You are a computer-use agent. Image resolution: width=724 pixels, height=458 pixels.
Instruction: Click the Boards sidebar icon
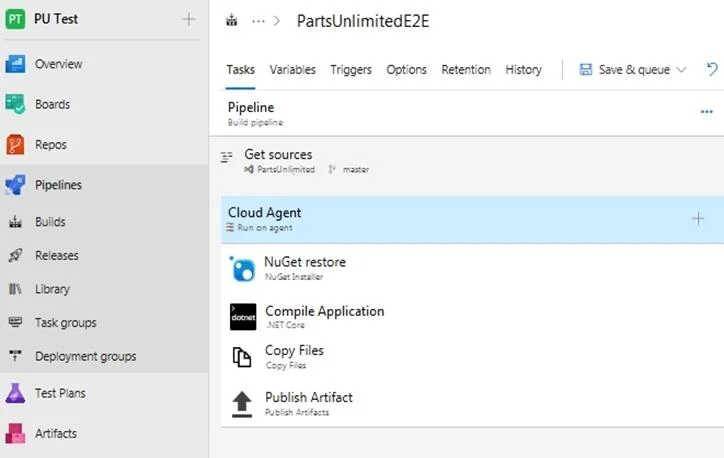tap(15, 104)
